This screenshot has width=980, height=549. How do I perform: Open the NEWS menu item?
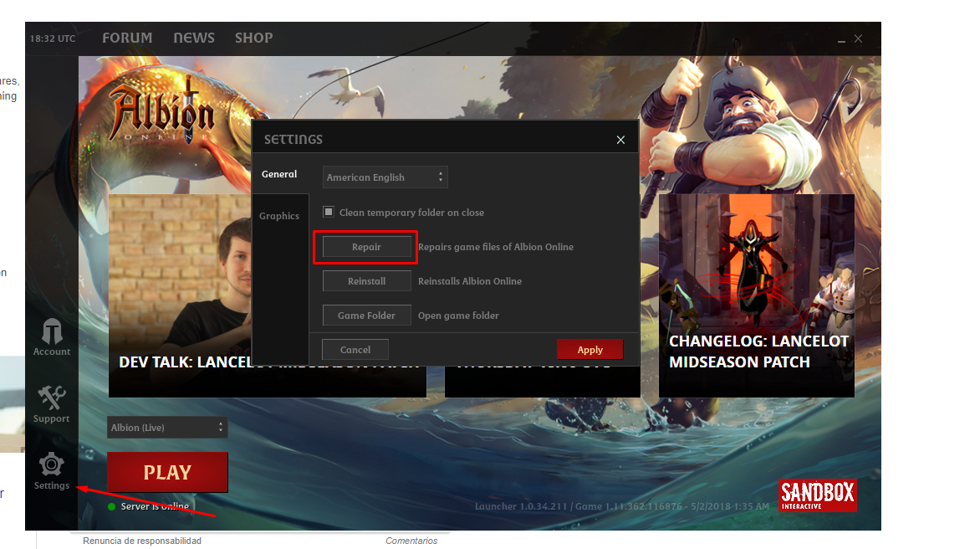pyautogui.click(x=194, y=38)
